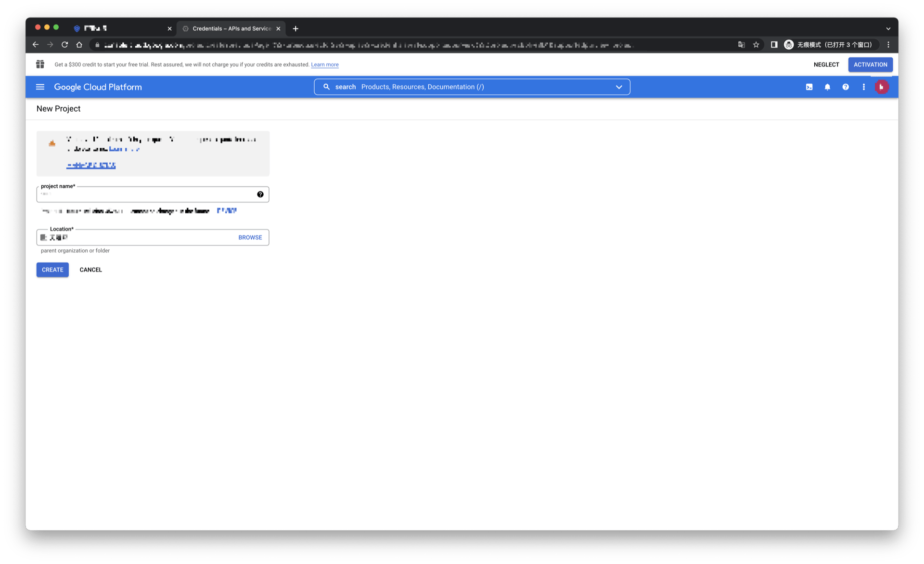Click the translate page icon in address bar
This screenshot has width=924, height=564.
(x=741, y=45)
